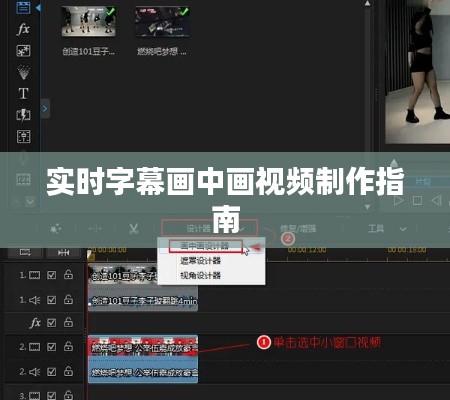Expand the 工具 tools dropdown arrow
Image resolution: width=450 pixels, height=400 pixels.
click(403, 229)
